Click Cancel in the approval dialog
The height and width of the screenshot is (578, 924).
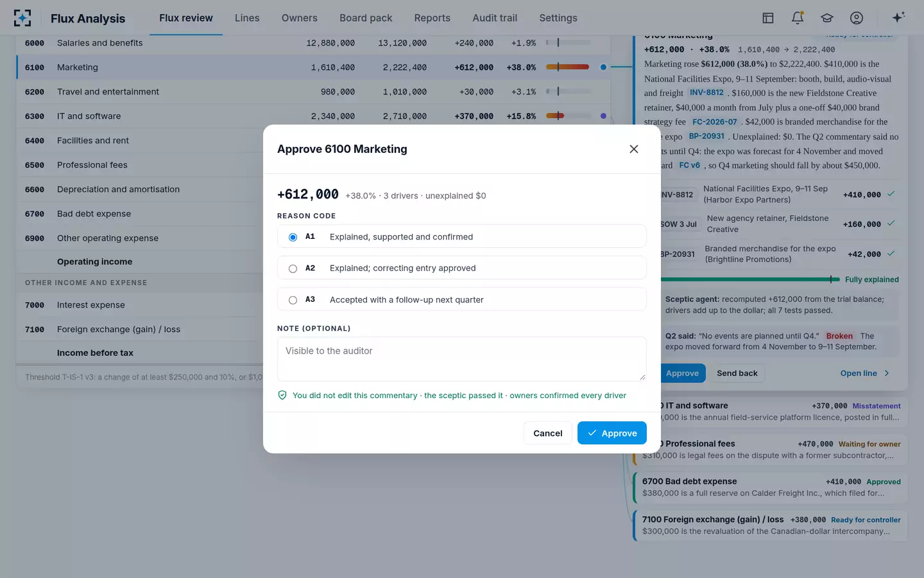pyautogui.click(x=548, y=433)
